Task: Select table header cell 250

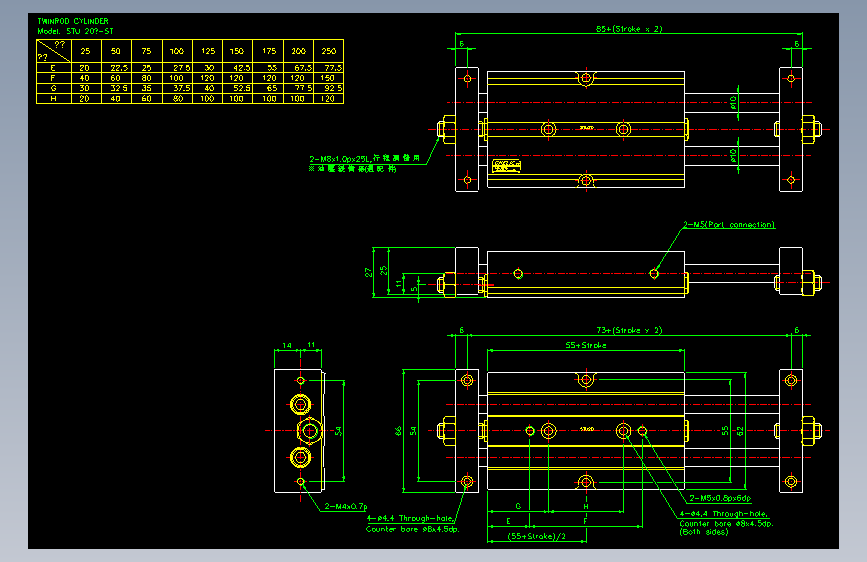Action: (328, 51)
